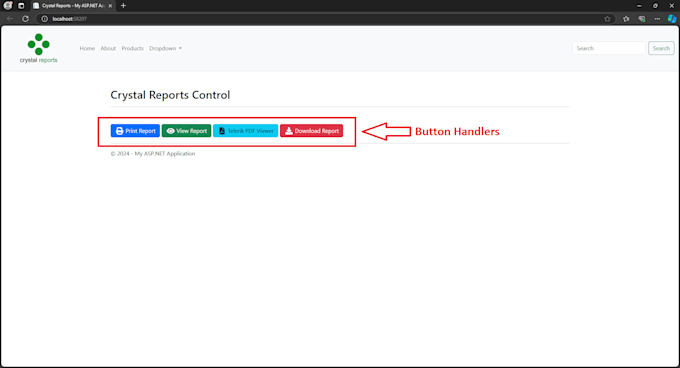
Task: Expand the Dropdown nav menu
Action: pyautogui.click(x=165, y=49)
